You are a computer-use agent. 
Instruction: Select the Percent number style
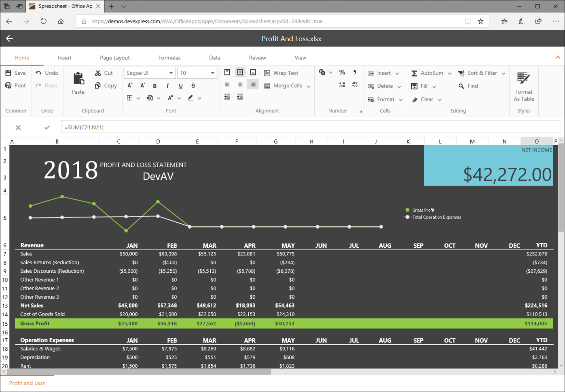click(342, 73)
